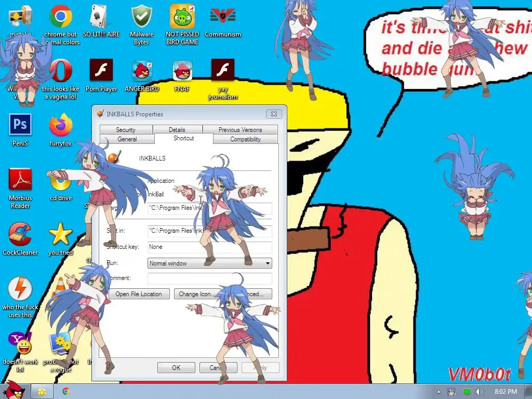Switch to the General tab
Screen dimensions: 532x399
click(x=127, y=139)
